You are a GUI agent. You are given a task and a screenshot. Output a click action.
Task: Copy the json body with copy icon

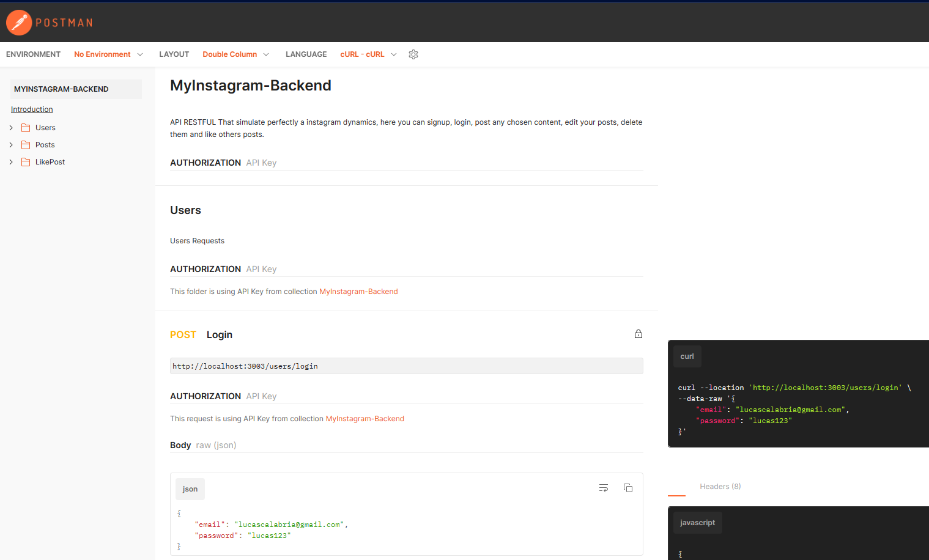tap(628, 488)
